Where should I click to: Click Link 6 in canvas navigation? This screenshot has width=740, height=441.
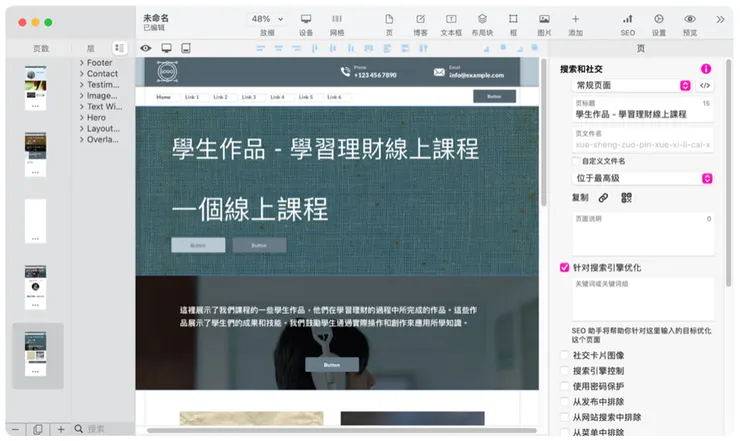[334, 97]
